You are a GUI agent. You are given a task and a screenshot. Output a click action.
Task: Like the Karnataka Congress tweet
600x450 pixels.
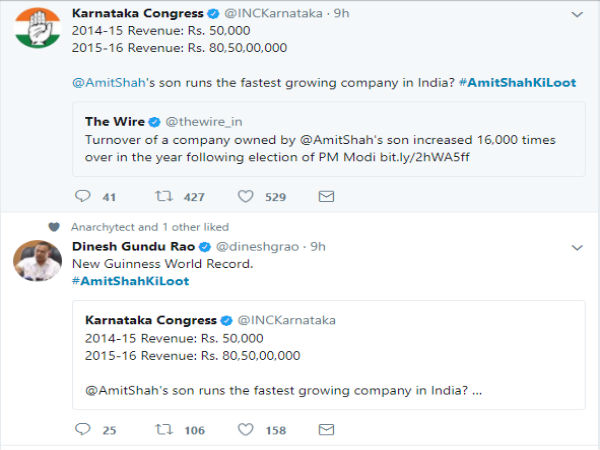click(245, 197)
